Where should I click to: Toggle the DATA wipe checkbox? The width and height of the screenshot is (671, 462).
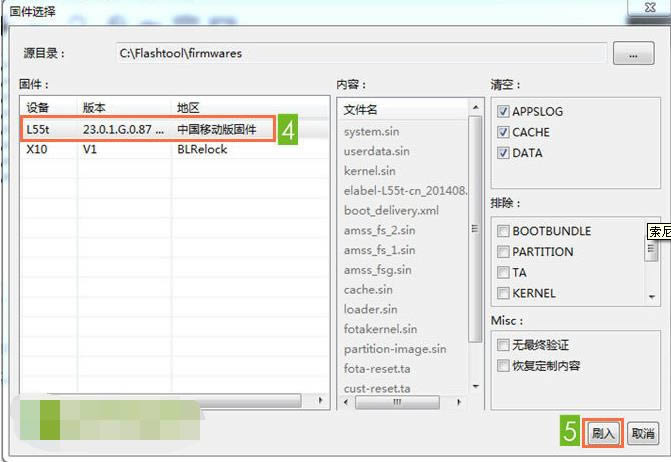pyautogui.click(x=503, y=153)
